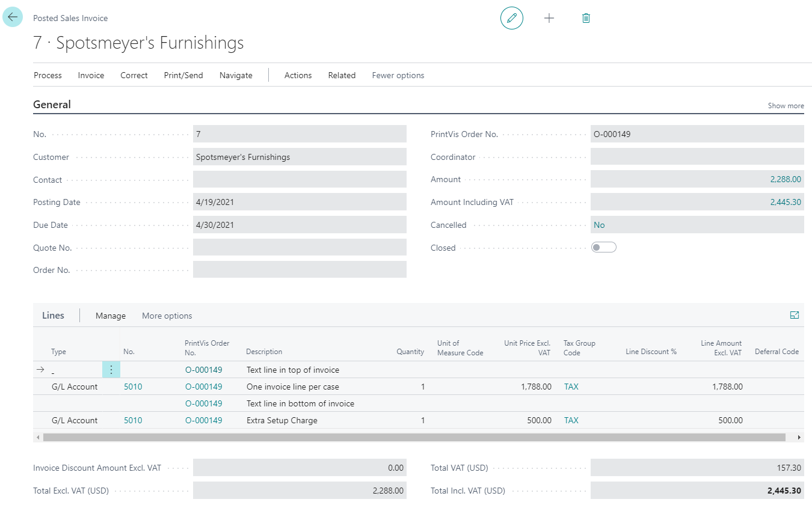Click O-000149 in Text line in bottom row
Screen dimensions: 812x511
[x=203, y=403]
